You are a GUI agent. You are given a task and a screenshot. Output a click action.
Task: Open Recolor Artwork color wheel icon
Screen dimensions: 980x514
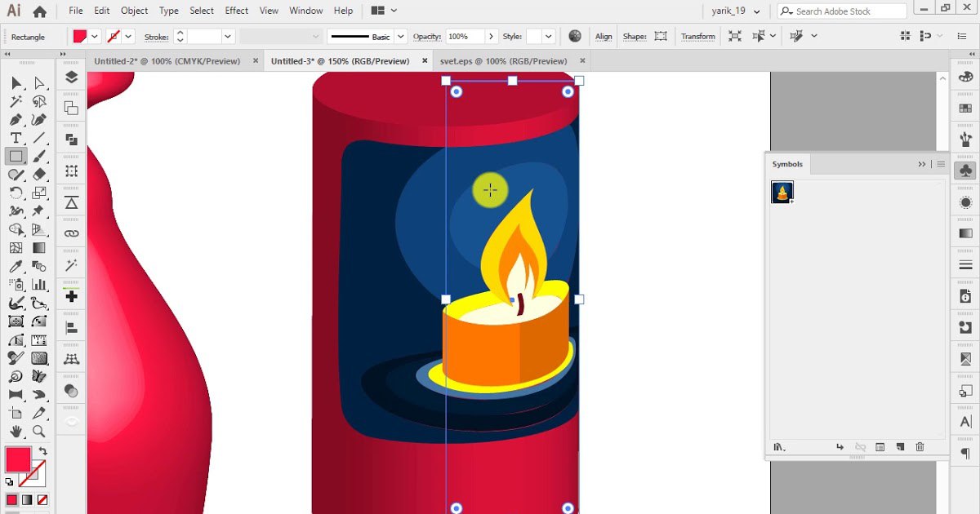point(575,37)
